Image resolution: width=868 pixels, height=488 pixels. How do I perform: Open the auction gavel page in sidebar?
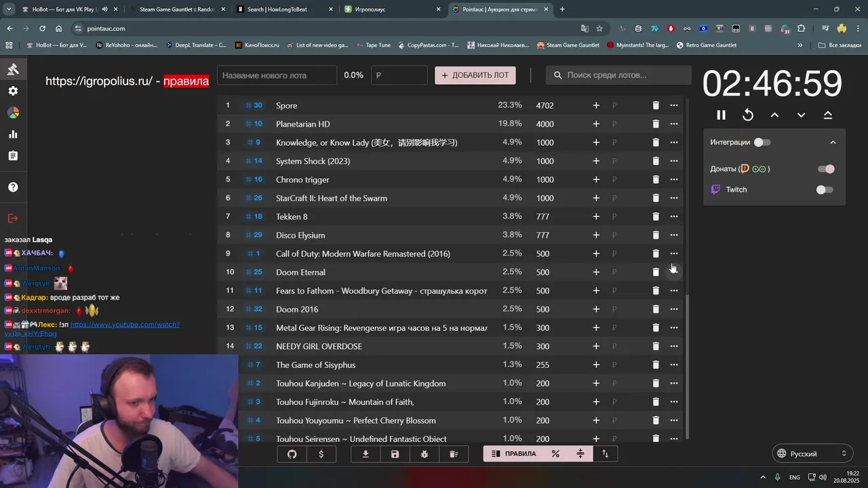13,69
